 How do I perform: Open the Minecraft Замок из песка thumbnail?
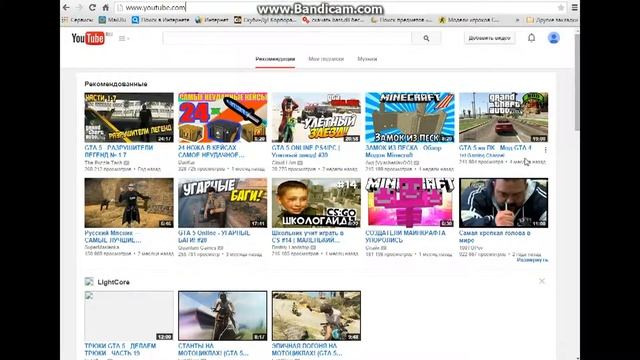410,118
